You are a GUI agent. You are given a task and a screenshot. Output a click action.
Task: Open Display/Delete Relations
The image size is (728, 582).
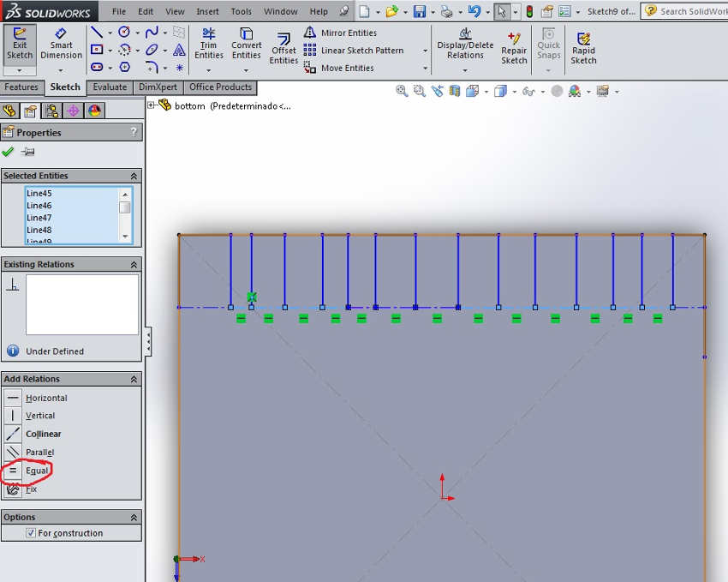pos(465,44)
